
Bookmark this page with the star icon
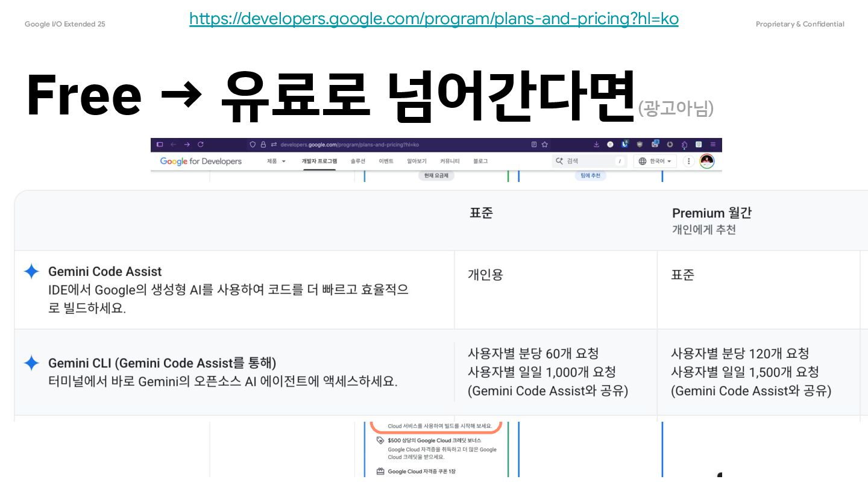(545, 145)
